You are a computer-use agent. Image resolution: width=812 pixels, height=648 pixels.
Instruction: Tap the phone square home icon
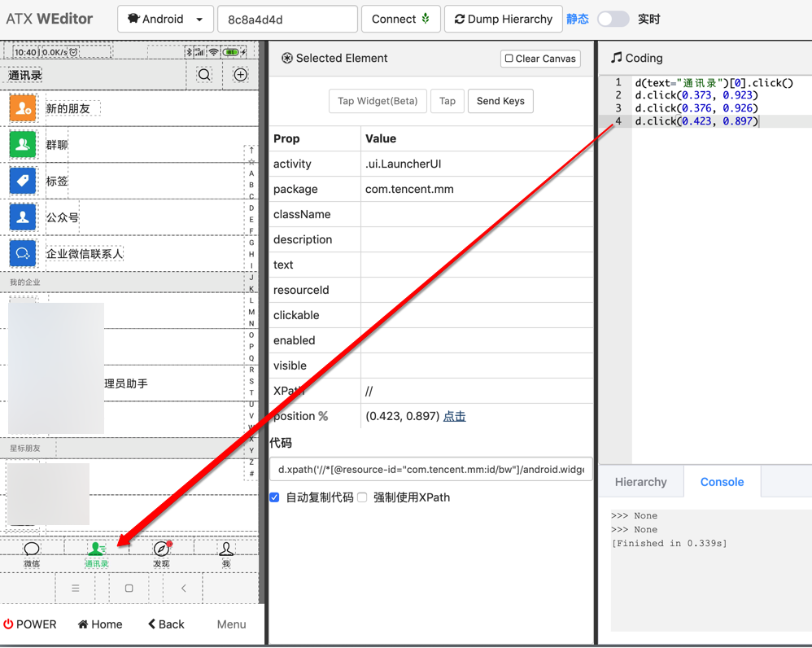pyautogui.click(x=129, y=588)
